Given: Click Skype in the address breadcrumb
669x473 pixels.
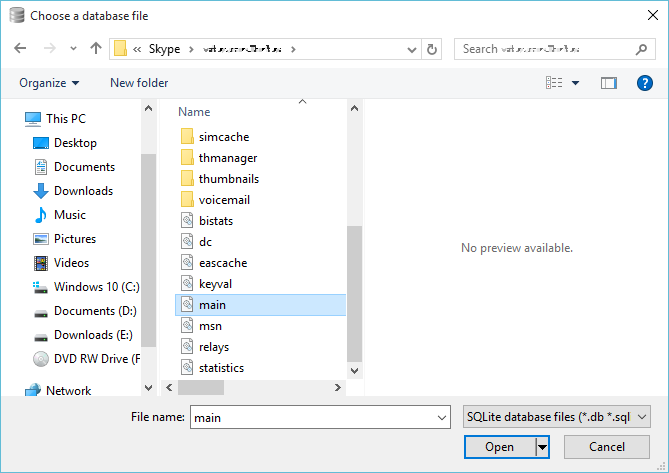Looking at the screenshot, I should point(167,48).
